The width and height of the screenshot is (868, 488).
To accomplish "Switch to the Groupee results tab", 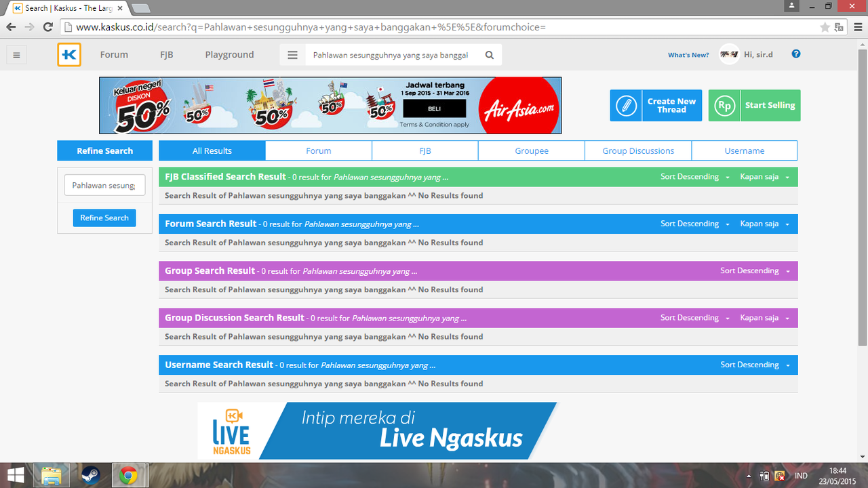I will point(532,151).
